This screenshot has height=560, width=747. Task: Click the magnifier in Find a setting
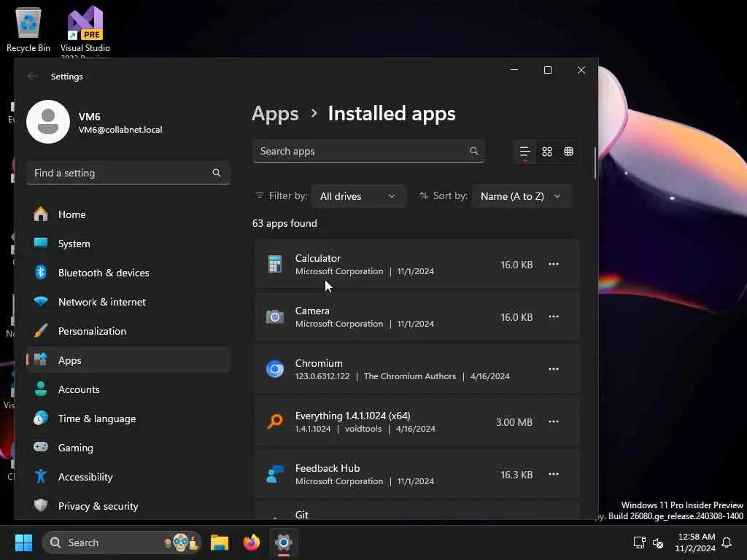tap(216, 173)
